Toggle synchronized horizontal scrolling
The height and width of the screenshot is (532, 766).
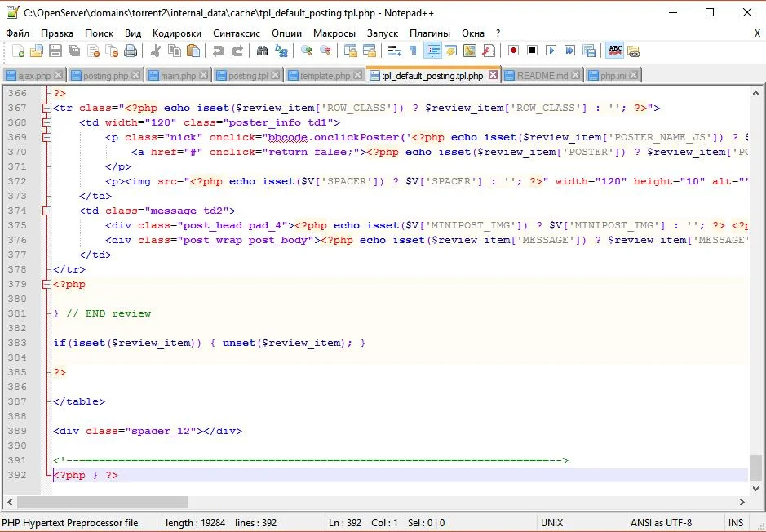[370, 51]
